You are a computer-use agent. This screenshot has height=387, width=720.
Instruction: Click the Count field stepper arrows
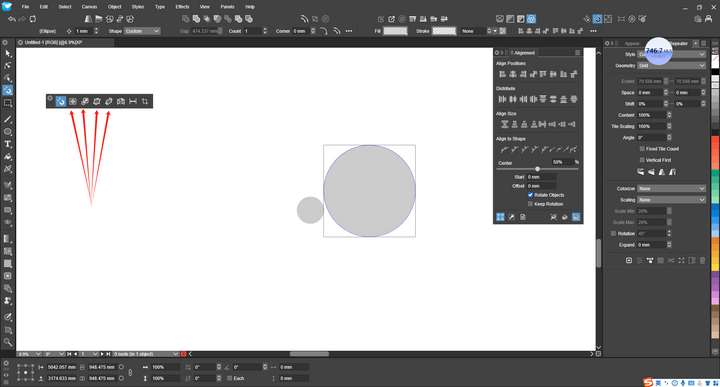click(264, 31)
